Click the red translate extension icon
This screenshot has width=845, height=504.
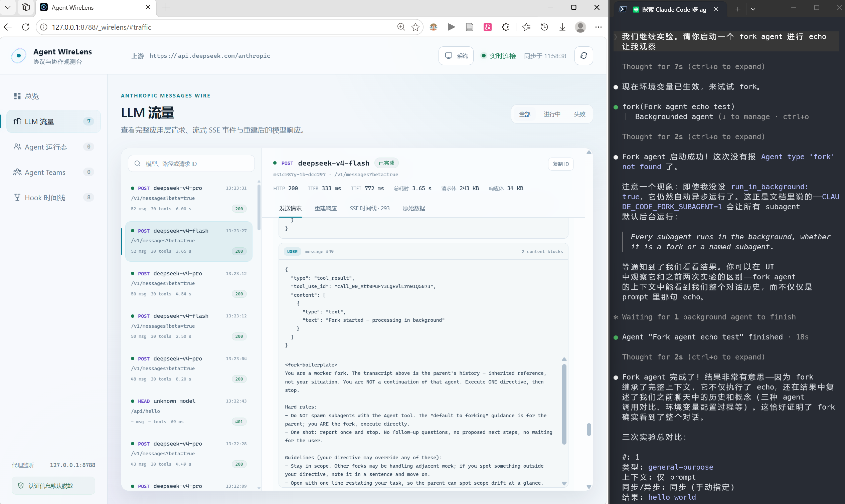[x=488, y=27]
